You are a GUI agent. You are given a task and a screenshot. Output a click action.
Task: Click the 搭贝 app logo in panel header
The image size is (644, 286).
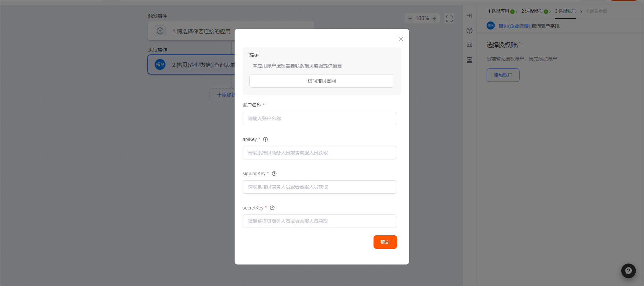tap(491, 26)
